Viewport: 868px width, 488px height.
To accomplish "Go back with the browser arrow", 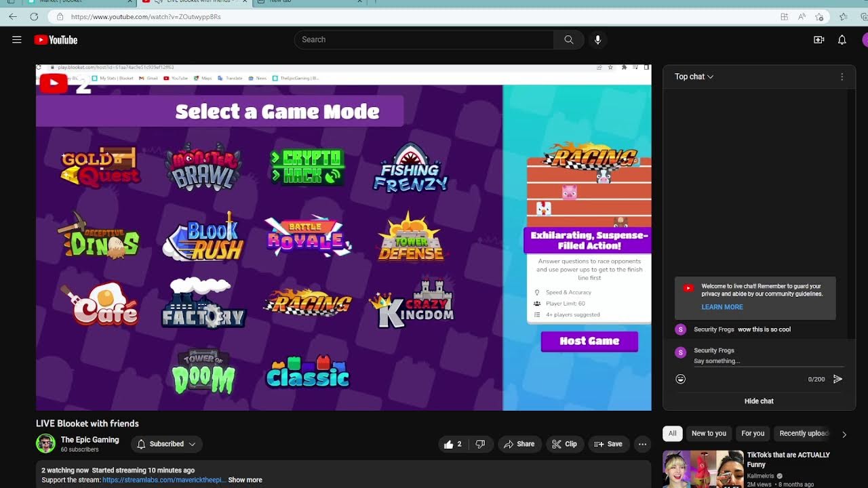I will click(13, 16).
